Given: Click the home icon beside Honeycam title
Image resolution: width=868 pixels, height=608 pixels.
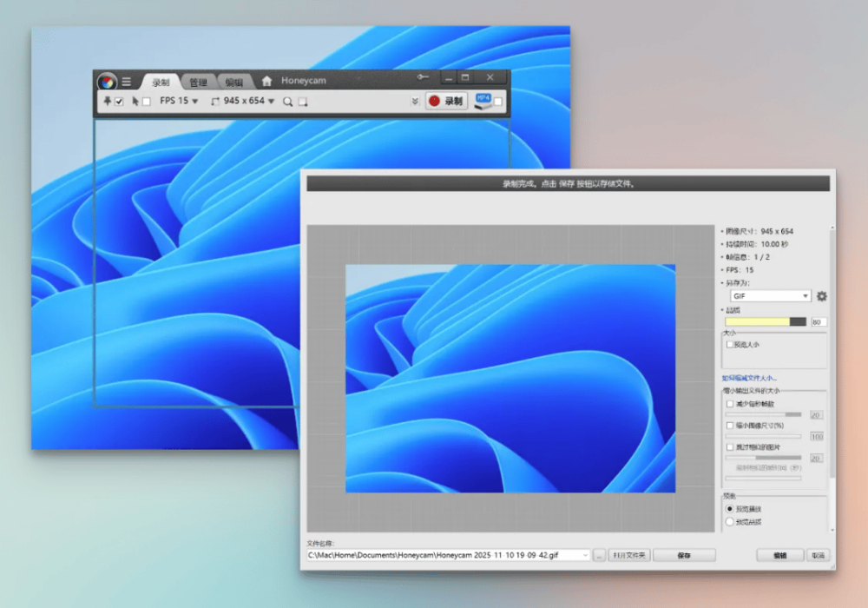Looking at the screenshot, I should pyautogui.click(x=266, y=81).
